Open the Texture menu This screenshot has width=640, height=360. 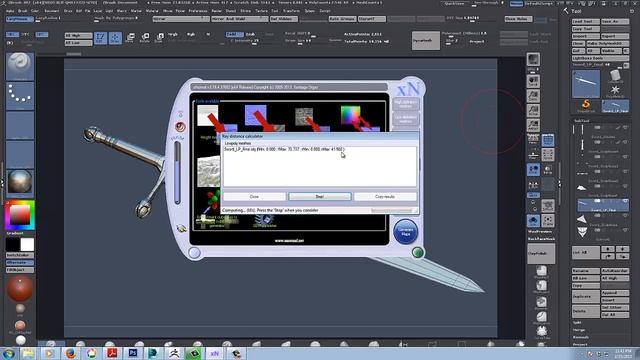pos(261,11)
